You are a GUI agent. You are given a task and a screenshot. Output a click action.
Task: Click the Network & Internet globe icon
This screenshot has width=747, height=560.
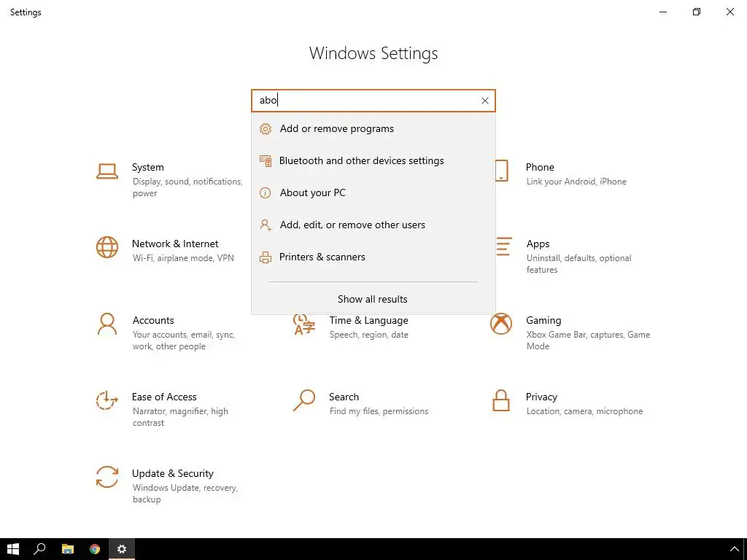107,248
